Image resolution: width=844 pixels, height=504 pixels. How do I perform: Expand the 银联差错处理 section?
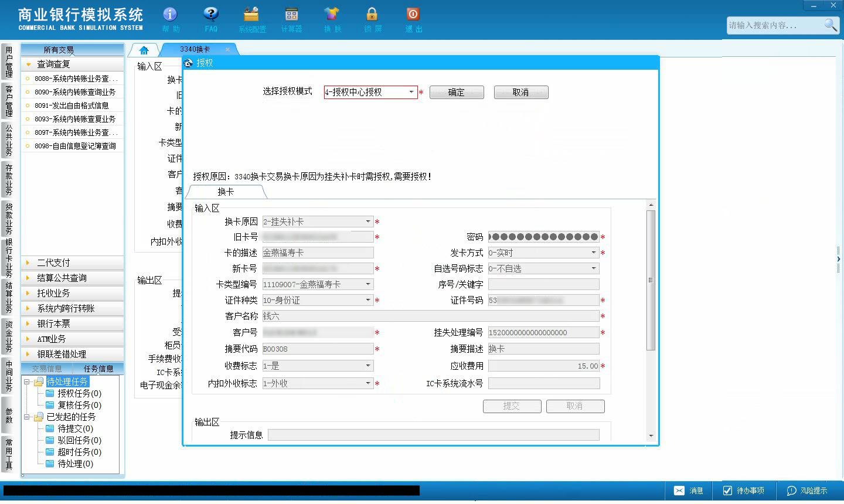(73, 354)
